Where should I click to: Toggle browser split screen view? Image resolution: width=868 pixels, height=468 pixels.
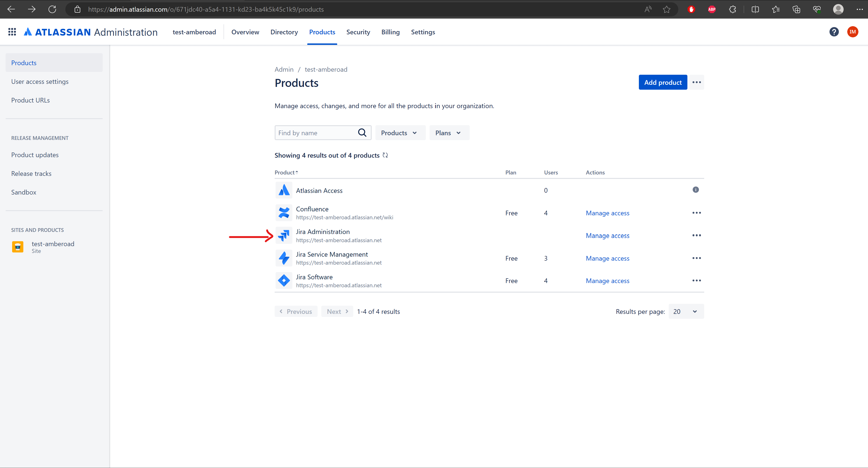(x=755, y=9)
